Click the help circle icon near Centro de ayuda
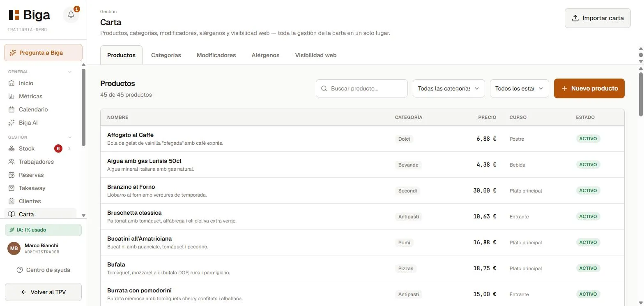This screenshot has height=306, width=644. [20, 270]
